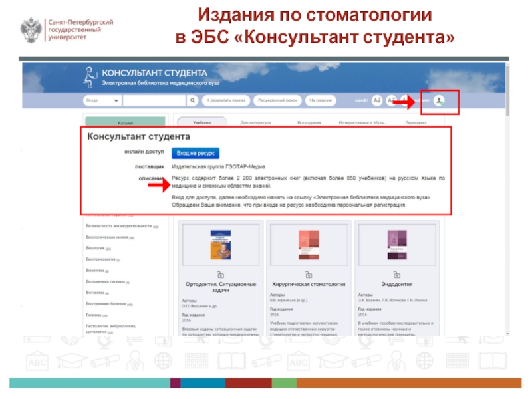Open Расширенный поиск

tap(277, 100)
